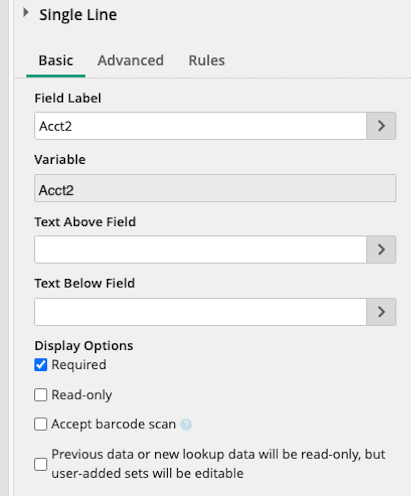Open the arrow button beside Field Label input

381,126
